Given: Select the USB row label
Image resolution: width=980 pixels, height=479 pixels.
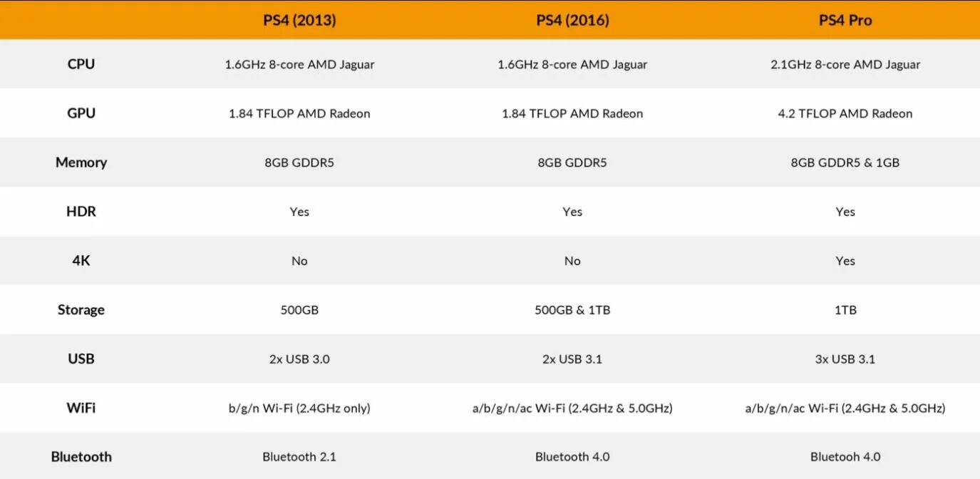Looking at the screenshot, I should tap(81, 359).
